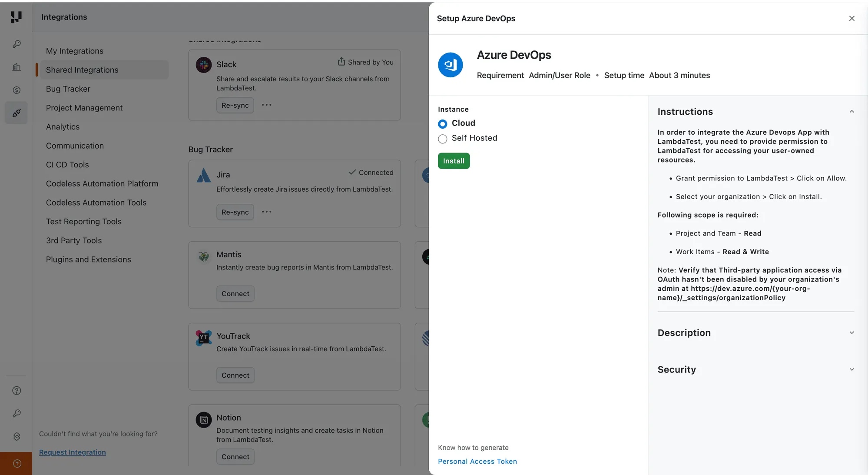This screenshot has width=868, height=475.
Task: Click Connect on YouTrack card
Action: [x=235, y=375]
